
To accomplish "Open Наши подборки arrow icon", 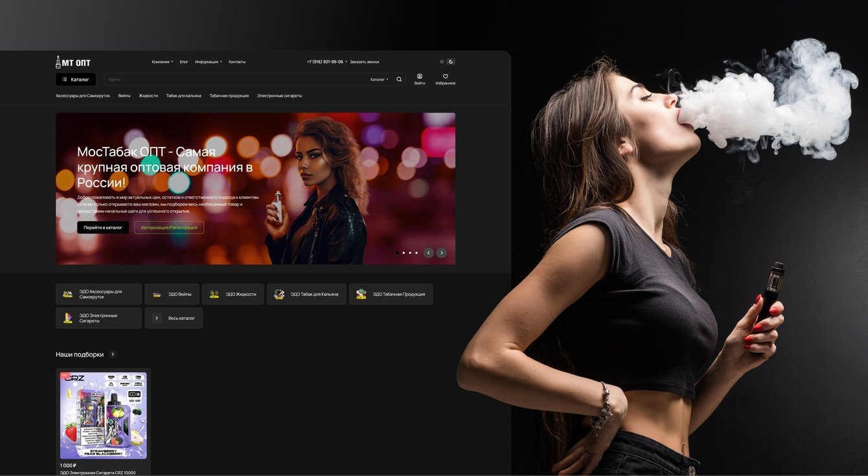I will [113, 354].
